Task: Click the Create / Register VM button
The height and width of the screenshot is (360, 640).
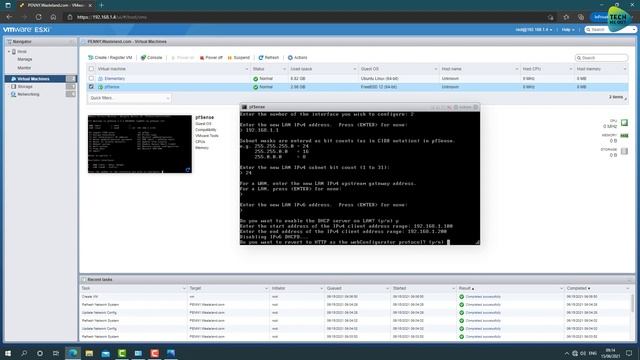Action: [110, 58]
